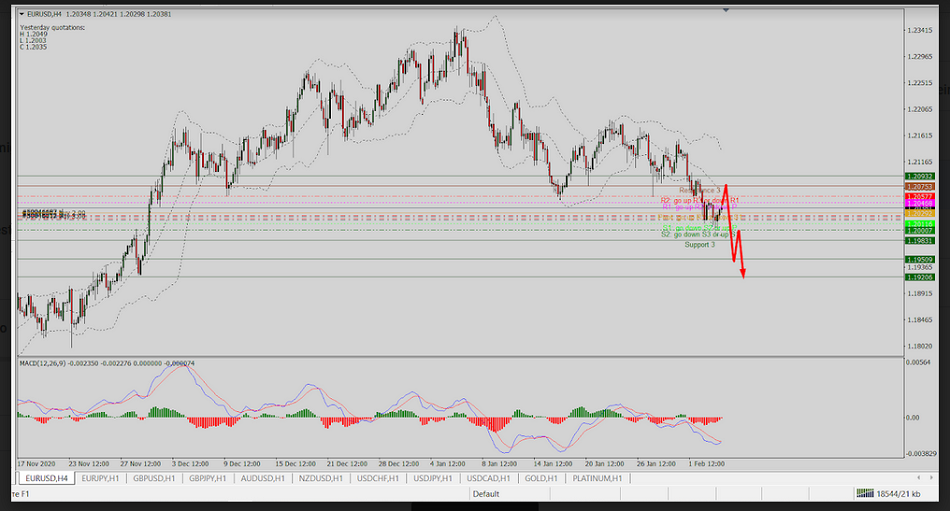Open the chart menu triangle beside EURUSD,H4
The image size is (950, 511).
(22, 14)
